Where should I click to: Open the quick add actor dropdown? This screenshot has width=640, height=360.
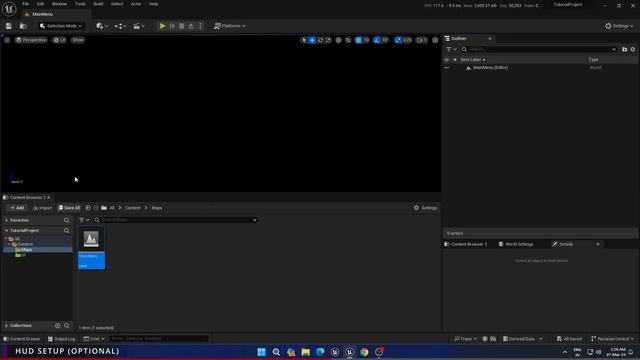102,26
